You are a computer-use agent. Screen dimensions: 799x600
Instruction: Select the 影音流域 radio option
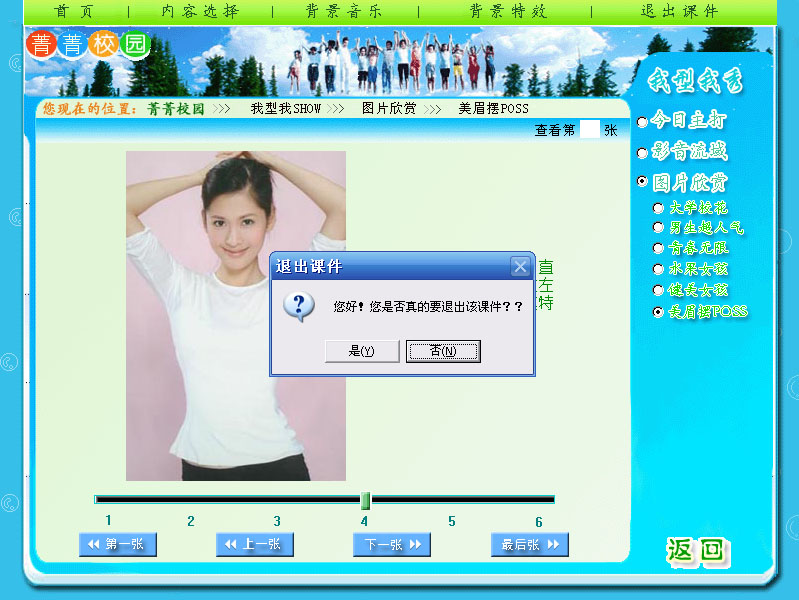642,152
